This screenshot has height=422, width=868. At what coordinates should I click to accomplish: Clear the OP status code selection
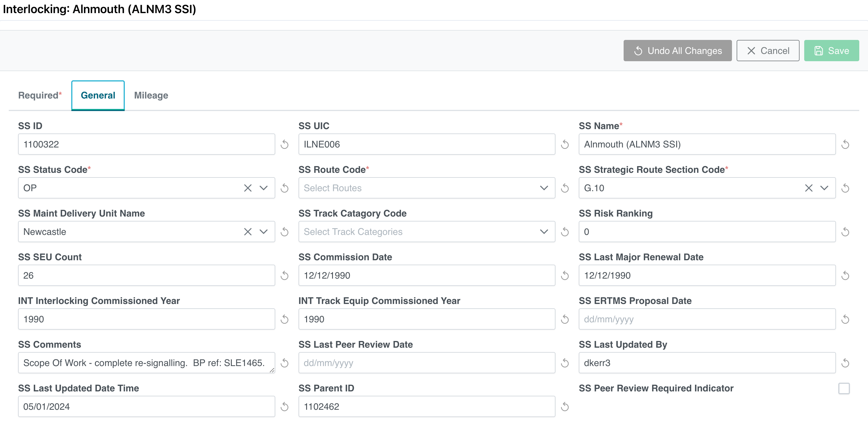coord(248,188)
